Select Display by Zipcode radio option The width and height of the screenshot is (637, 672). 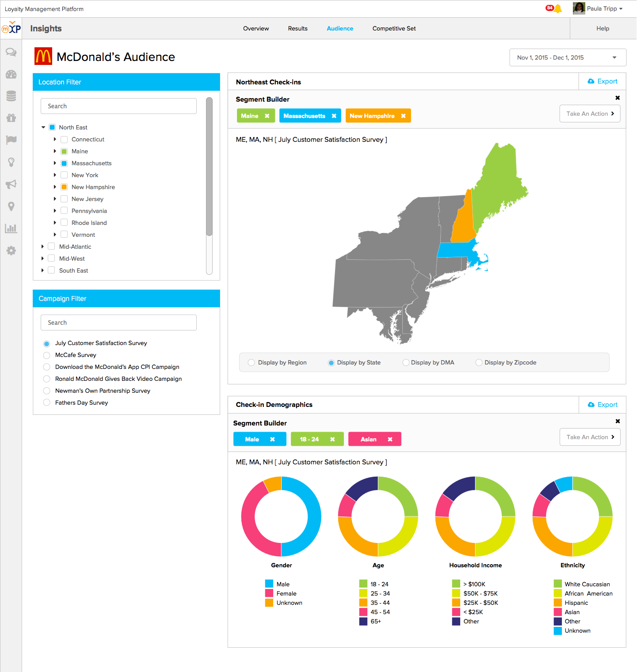(x=479, y=363)
